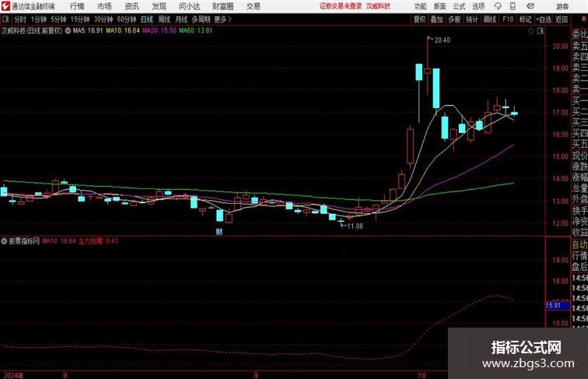Open the mobile phone icon
Image resolution: width=588 pixels, height=379 pixels.
[x=513, y=6]
